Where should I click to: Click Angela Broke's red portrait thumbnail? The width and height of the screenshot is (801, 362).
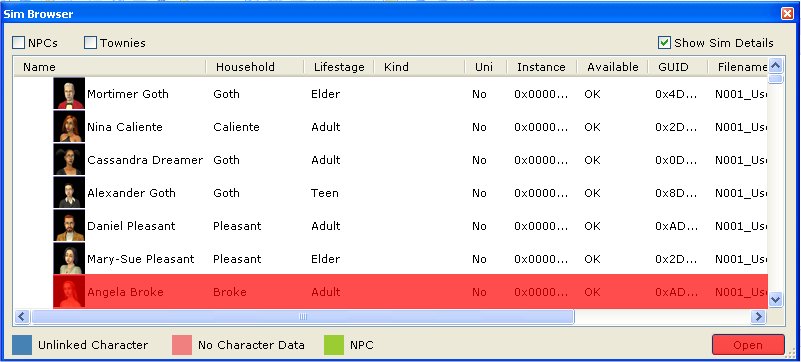tap(69, 292)
